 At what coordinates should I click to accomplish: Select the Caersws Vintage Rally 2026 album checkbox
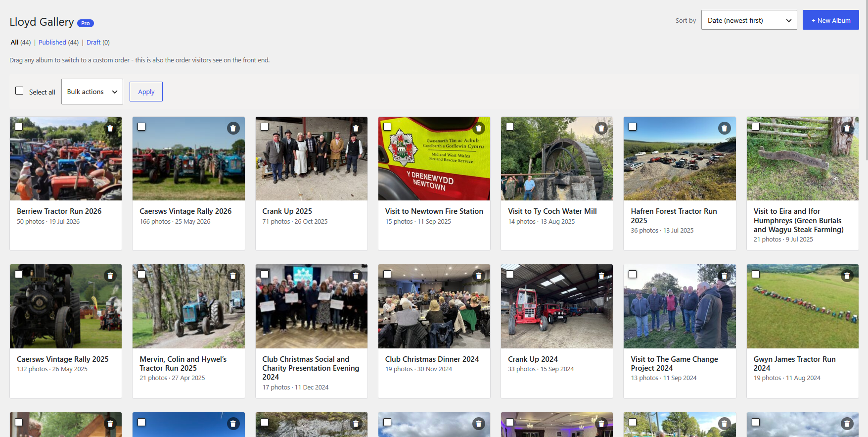point(141,127)
